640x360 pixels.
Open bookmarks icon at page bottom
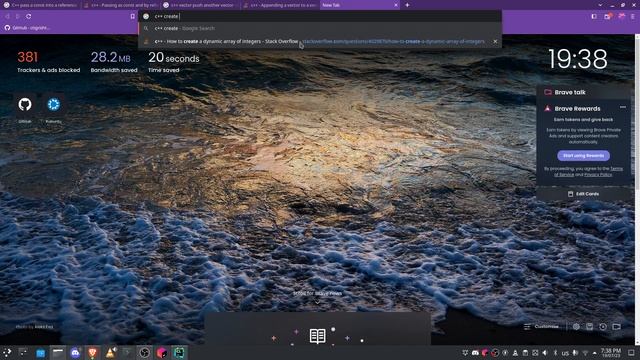pyautogui.click(x=589, y=327)
